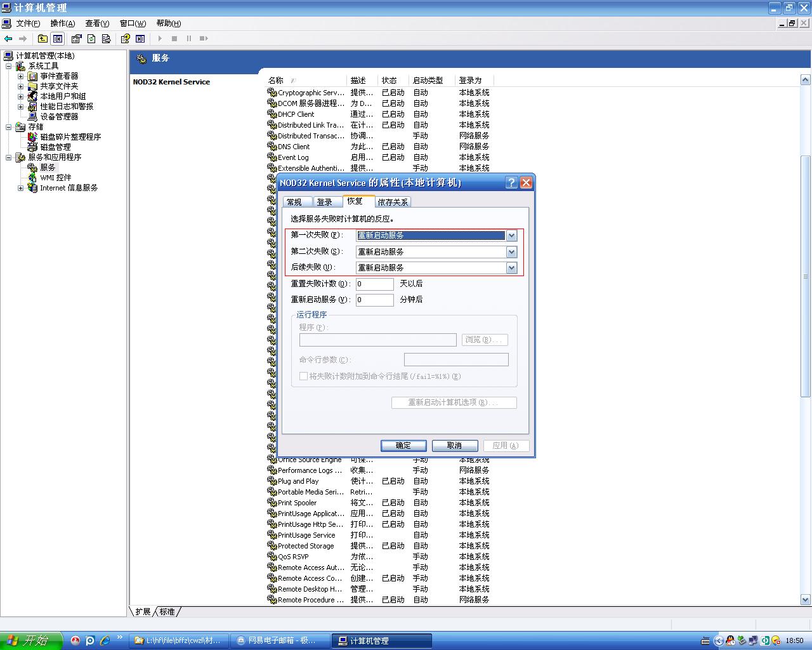The height and width of the screenshot is (650, 812).
Task: Click the 重置失败计数 input field
Action: [x=374, y=284]
